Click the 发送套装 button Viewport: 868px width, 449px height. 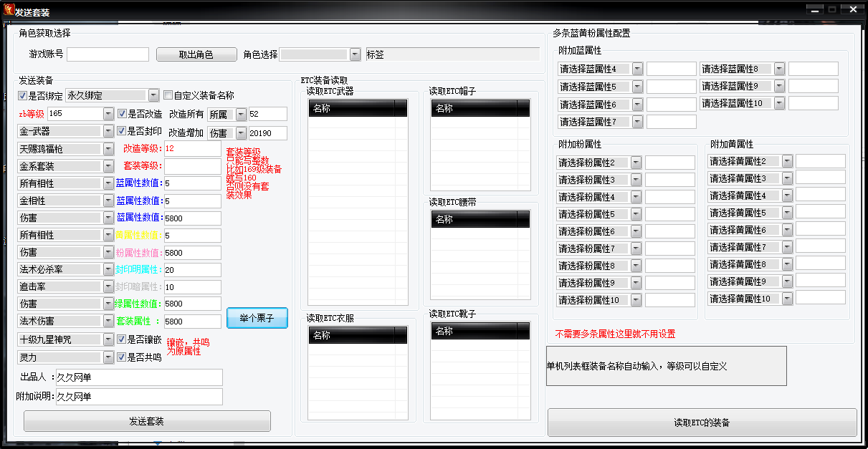click(147, 421)
